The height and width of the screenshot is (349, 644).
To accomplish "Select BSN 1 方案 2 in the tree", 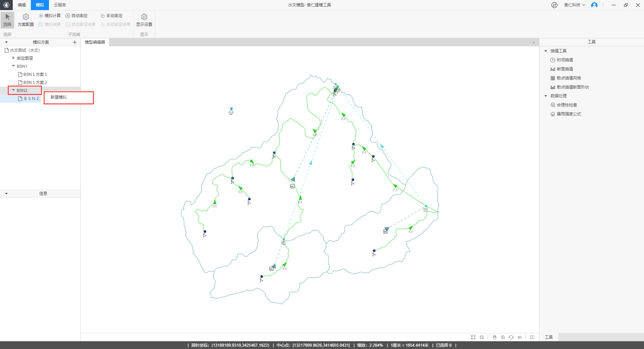I will [x=35, y=83].
